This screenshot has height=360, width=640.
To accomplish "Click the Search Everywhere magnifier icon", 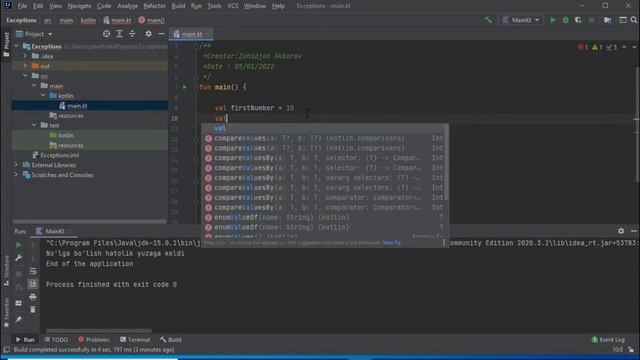I will 633,20.
